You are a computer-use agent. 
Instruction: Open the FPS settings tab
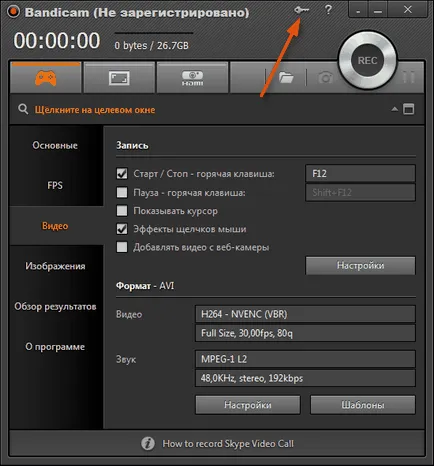[55, 185]
